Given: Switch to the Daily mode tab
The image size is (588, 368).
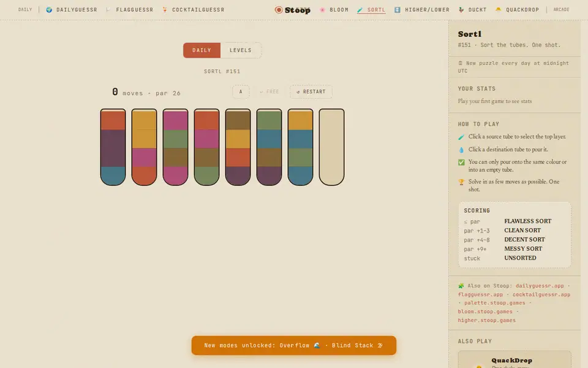Looking at the screenshot, I should pos(202,50).
